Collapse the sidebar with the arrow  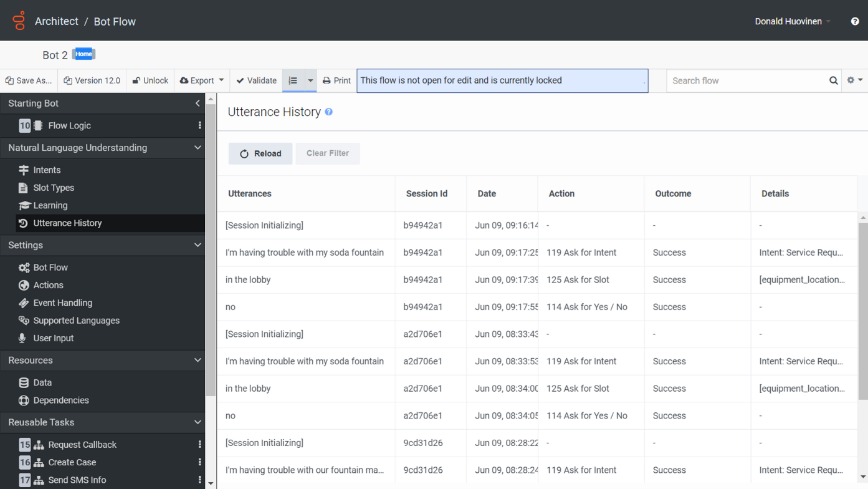point(198,103)
